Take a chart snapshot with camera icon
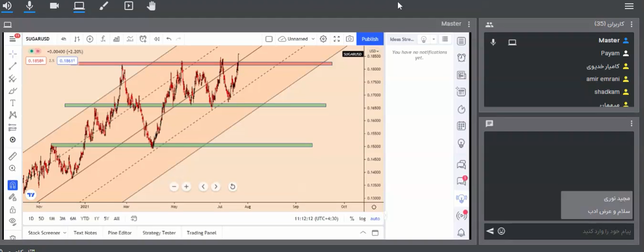The width and height of the screenshot is (644, 252). 350,39
